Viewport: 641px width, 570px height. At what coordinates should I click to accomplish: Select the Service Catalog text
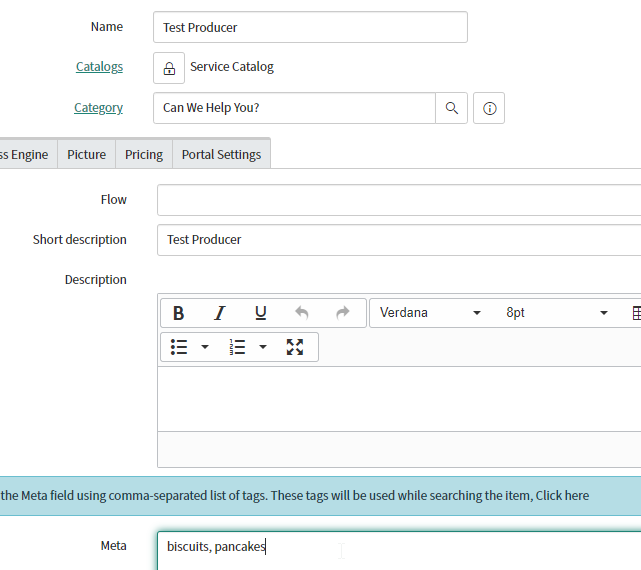pyautogui.click(x=232, y=67)
